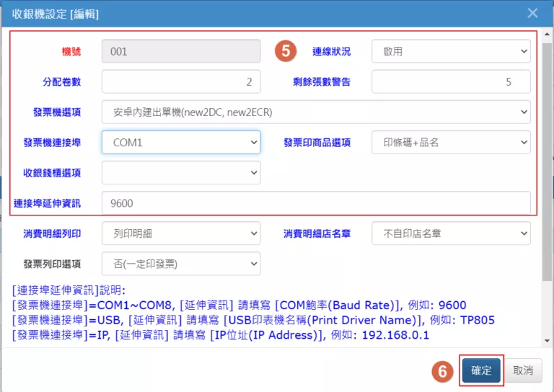
Task: Open the 消費明細列印 dropdown
Action: [181, 233]
